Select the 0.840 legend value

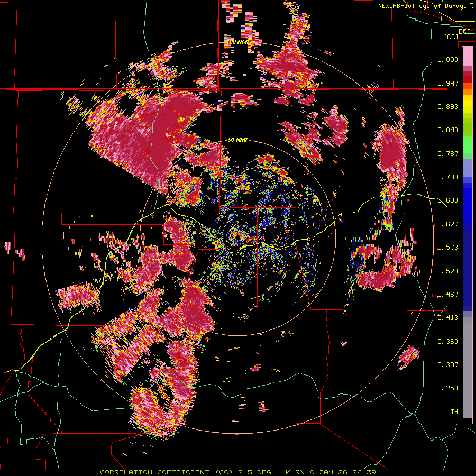448,130
